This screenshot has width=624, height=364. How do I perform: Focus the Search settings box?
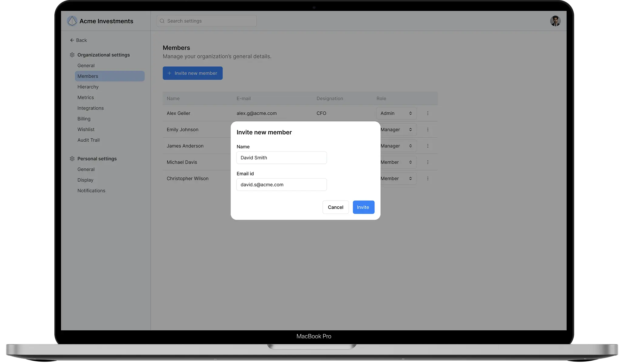pyautogui.click(x=206, y=21)
